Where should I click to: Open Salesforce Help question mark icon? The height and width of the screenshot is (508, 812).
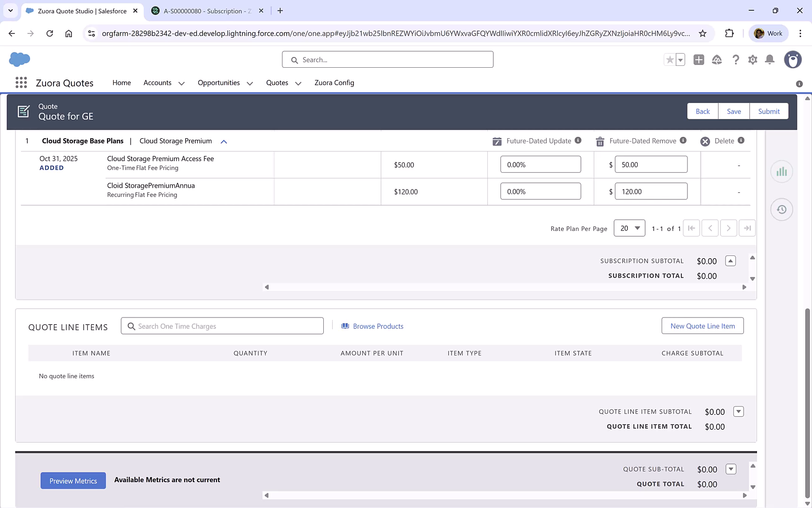736,60
